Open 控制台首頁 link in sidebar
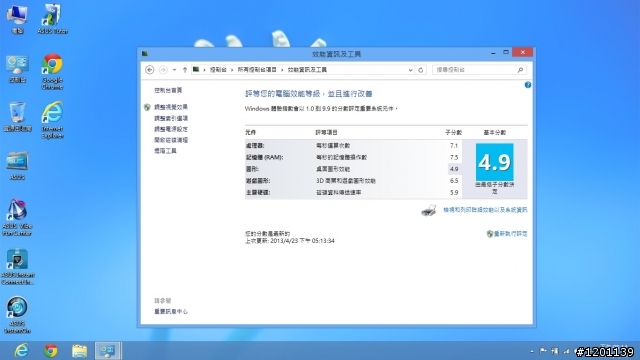640x360 pixels. 168,90
